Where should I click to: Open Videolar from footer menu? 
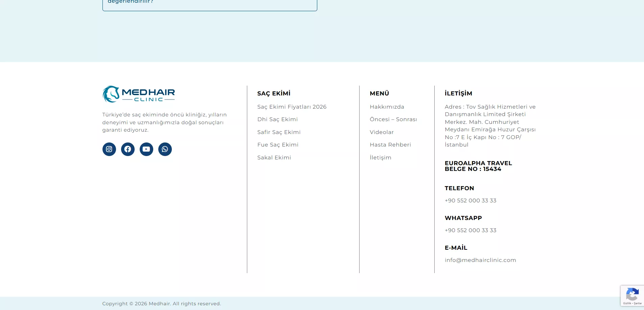[382, 132]
